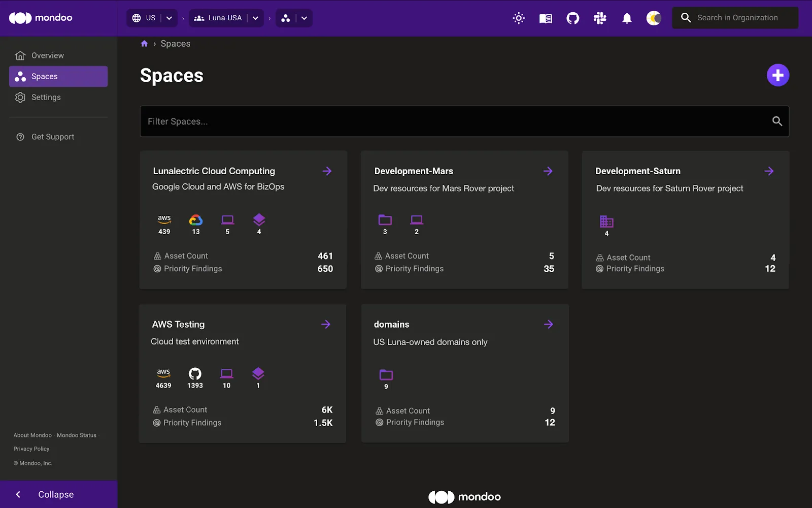This screenshot has width=812, height=508.
Task: Click the 'Dev resources for Mars Rover project' text
Action: tap(444, 188)
